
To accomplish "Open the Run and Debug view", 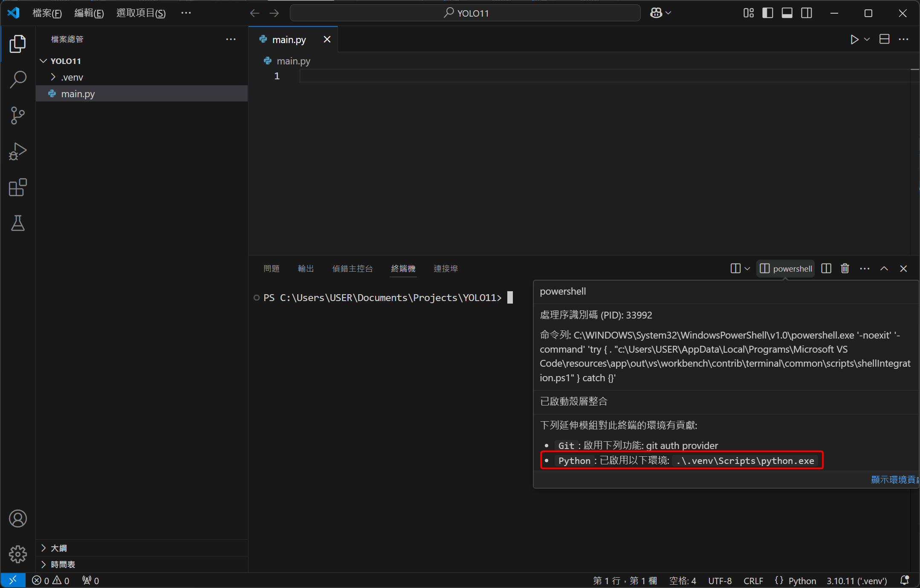I will [x=17, y=151].
